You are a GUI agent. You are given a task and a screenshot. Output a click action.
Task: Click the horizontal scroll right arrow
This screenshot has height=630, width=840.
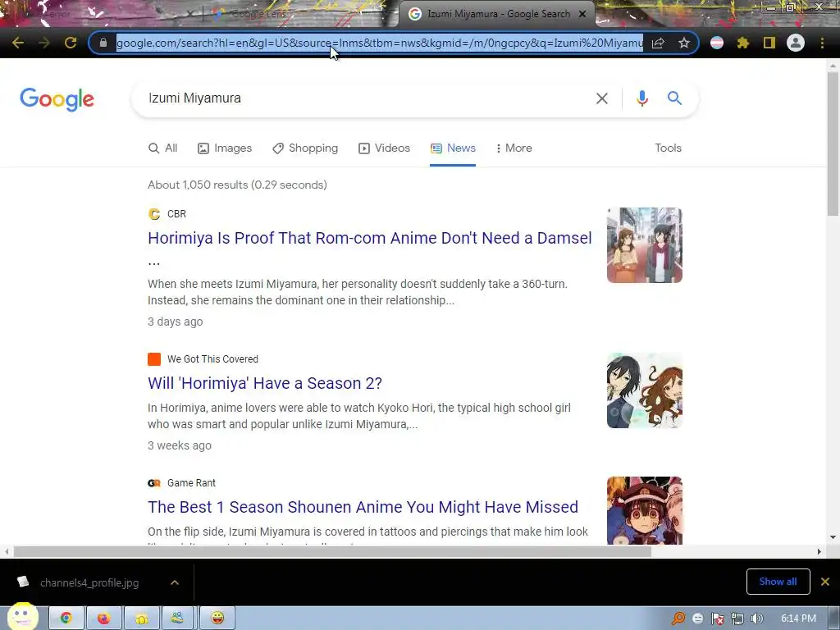coord(819,552)
